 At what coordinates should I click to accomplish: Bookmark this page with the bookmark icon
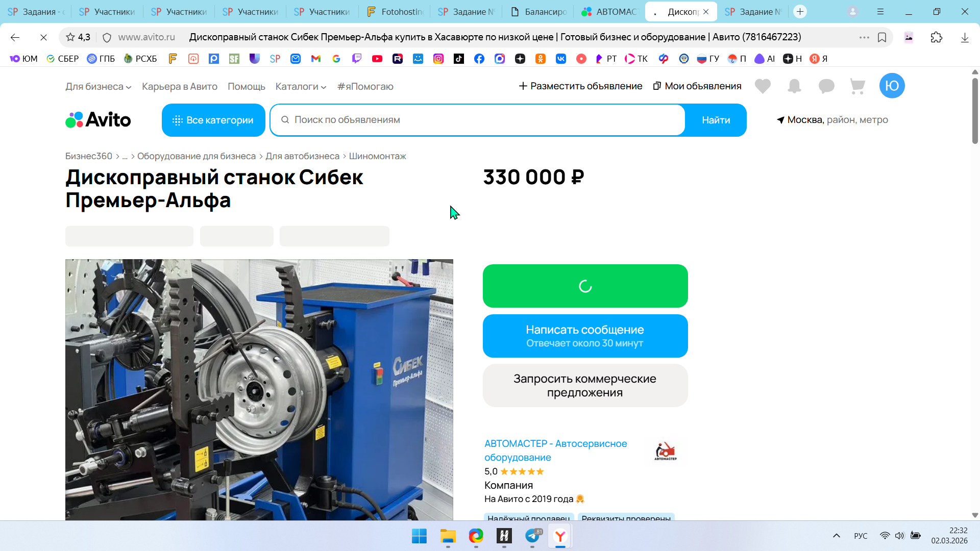[x=882, y=37]
